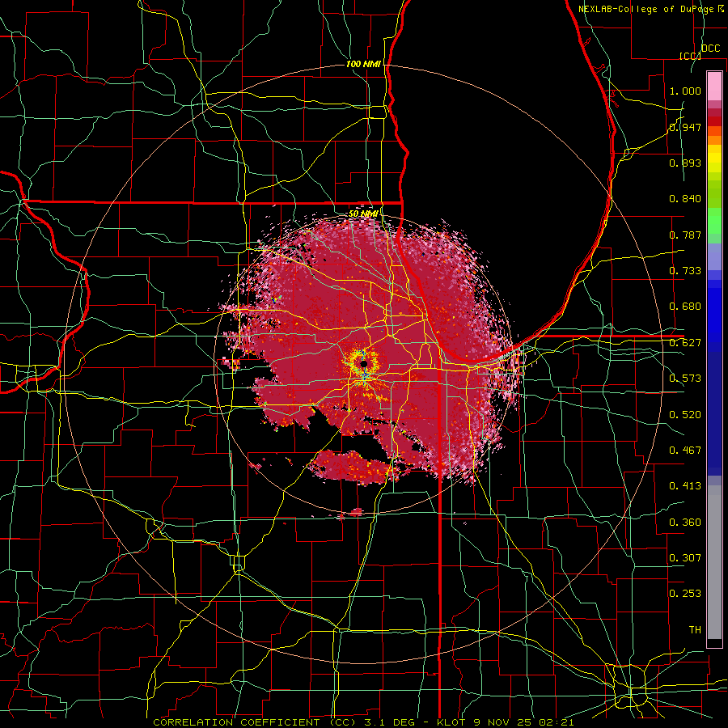Select the 0.253 scale value
The image size is (728, 728).
[685, 594]
